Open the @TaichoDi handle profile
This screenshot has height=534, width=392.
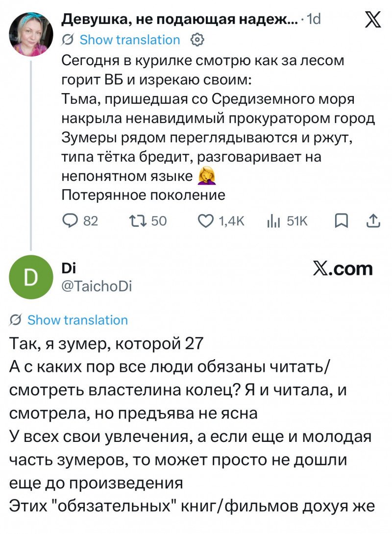pyautogui.click(x=97, y=286)
